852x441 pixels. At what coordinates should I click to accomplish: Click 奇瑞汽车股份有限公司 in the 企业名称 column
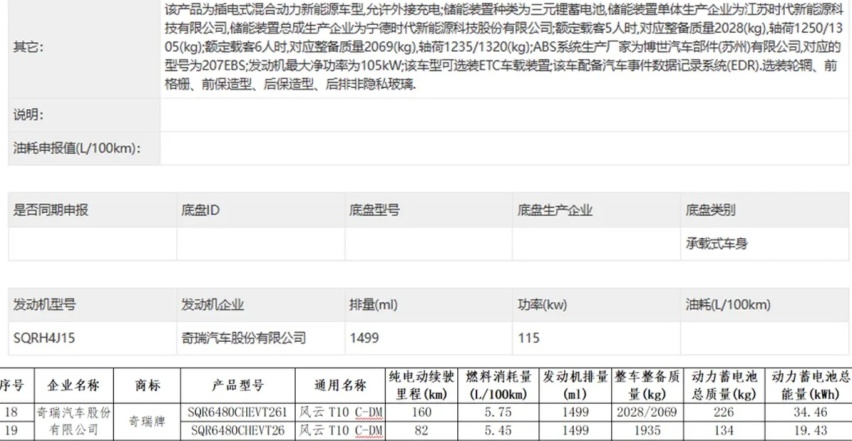coord(73,421)
